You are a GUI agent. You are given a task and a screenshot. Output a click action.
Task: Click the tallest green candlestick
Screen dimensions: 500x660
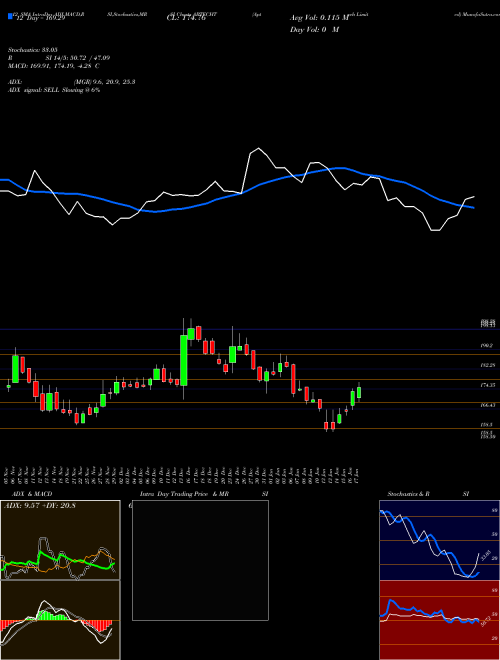click(x=184, y=360)
